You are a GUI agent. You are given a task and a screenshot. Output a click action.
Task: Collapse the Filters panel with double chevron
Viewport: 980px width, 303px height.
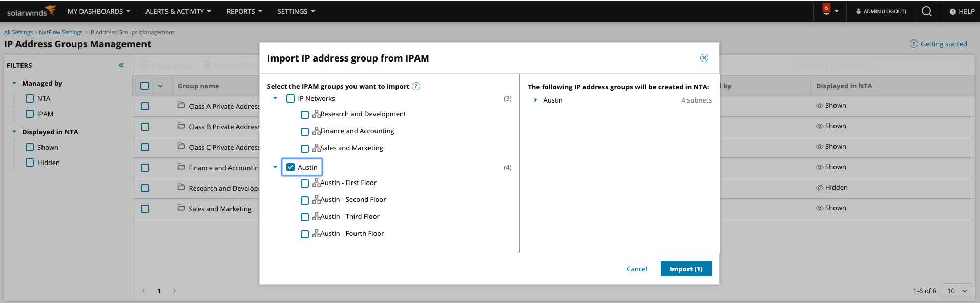(121, 65)
